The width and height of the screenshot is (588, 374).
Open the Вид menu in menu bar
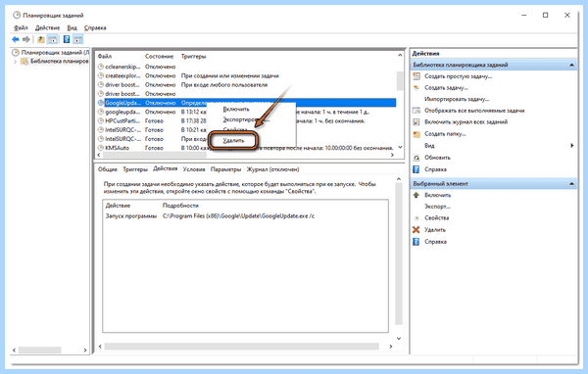coord(72,27)
